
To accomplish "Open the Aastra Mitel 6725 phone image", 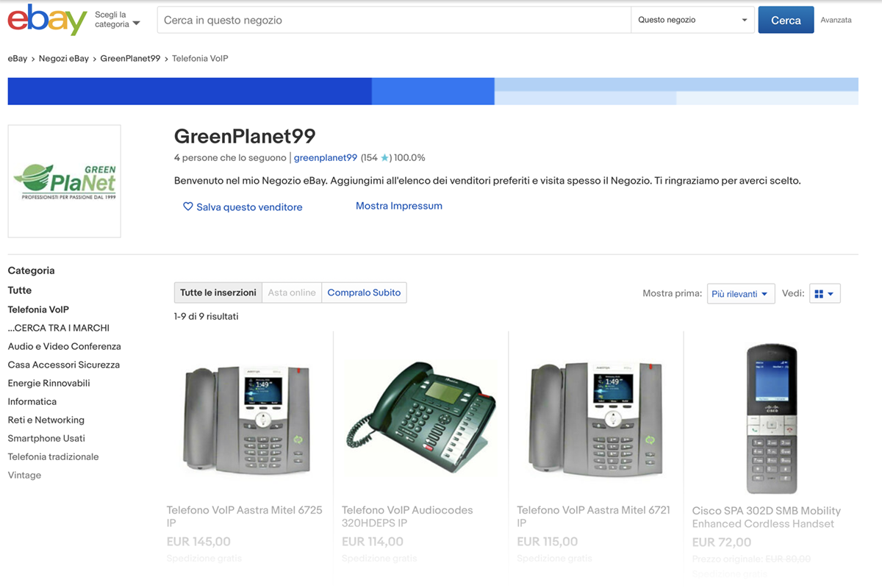I will tap(246, 417).
